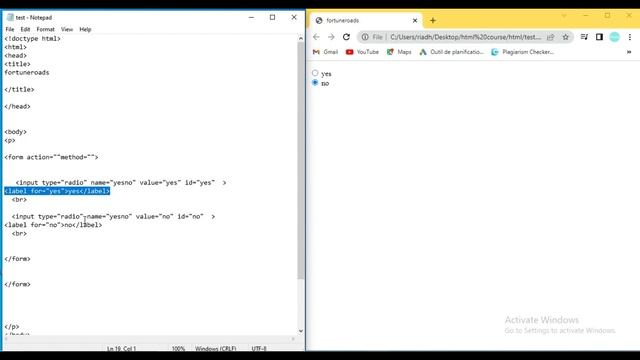640x360 pixels.
Task: Open YouTube bookmark
Action: (x=362, y=52)
